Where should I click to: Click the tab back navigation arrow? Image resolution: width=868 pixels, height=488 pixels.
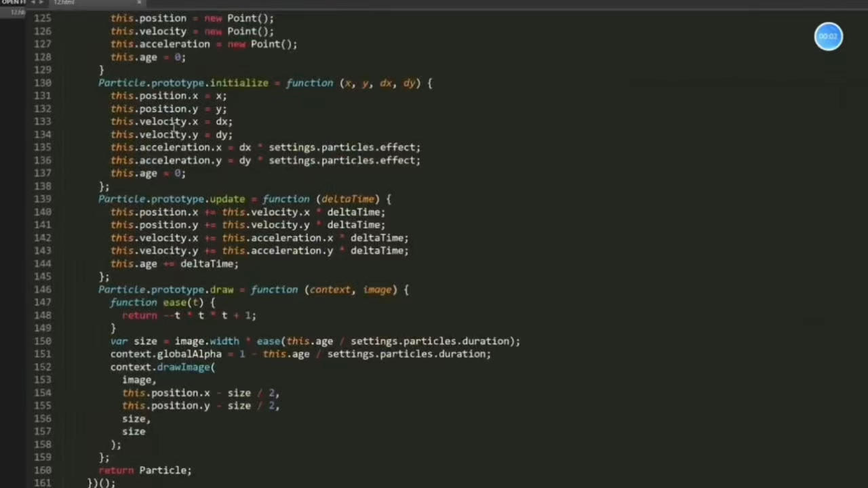click(34, 3)
